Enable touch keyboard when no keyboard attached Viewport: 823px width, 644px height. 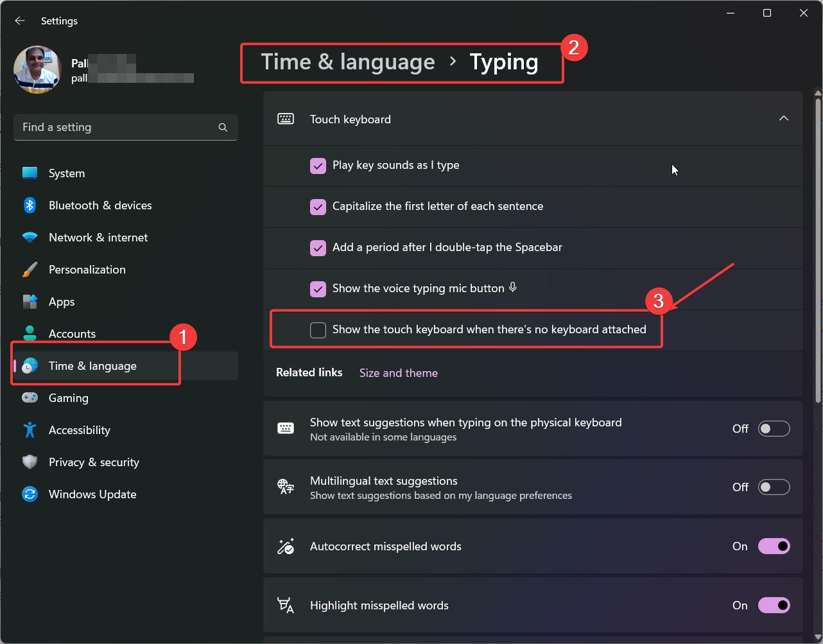[x=318, y=330]
